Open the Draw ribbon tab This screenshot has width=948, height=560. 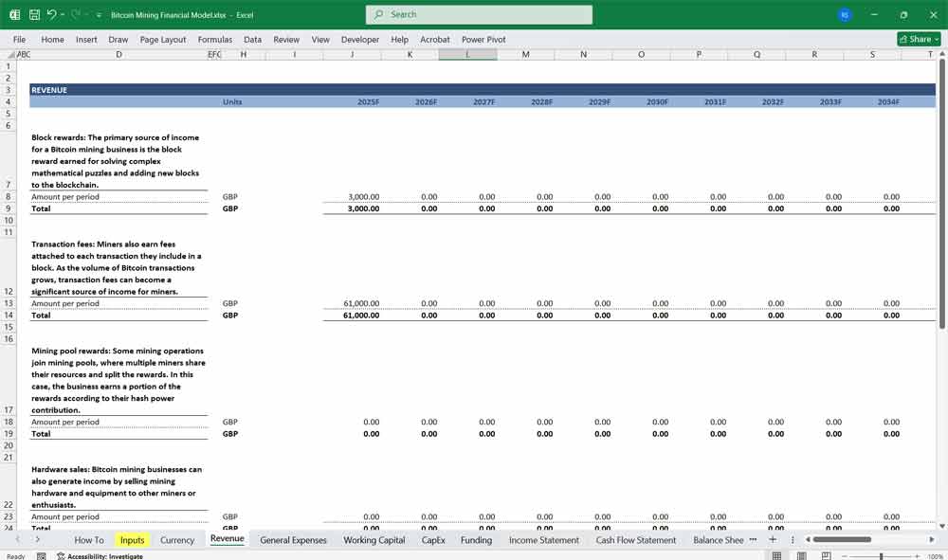118,39
